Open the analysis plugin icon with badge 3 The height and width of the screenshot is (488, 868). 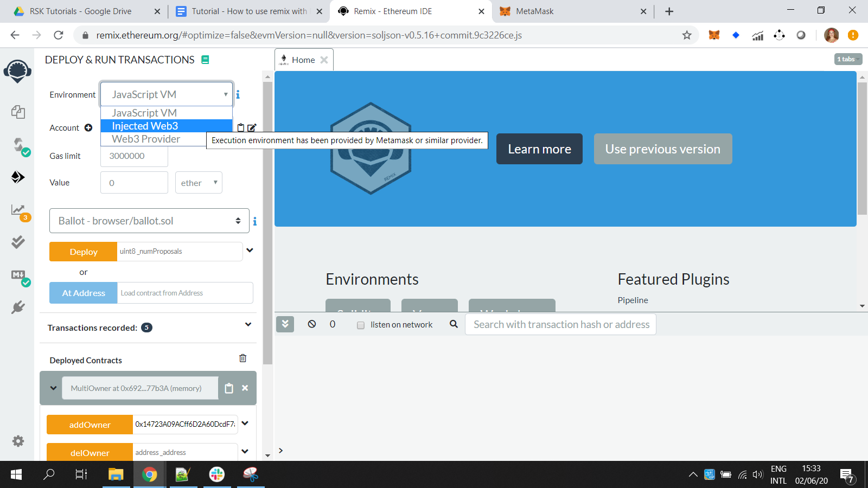coord(20,211)
